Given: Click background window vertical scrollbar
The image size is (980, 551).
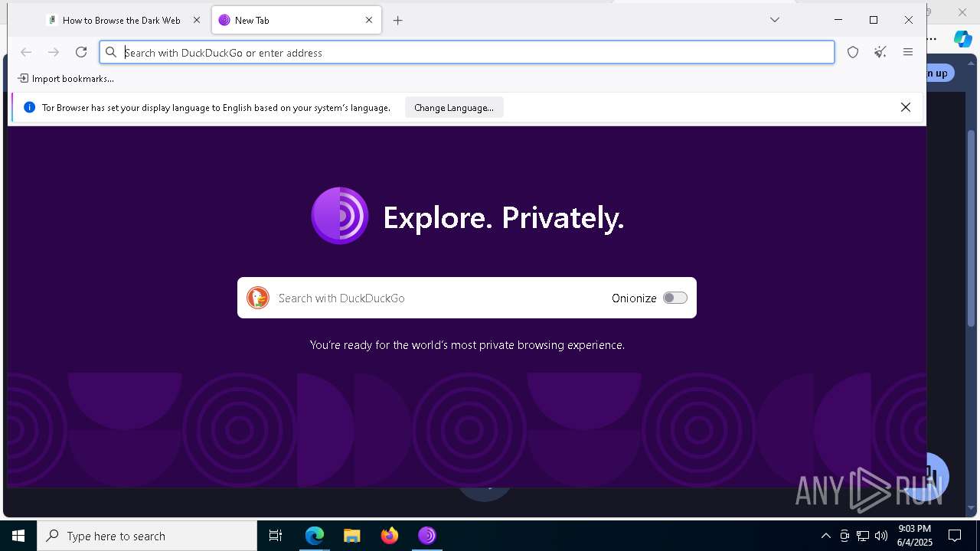Looking at the screenshot, I should click(x=972, y=230).
